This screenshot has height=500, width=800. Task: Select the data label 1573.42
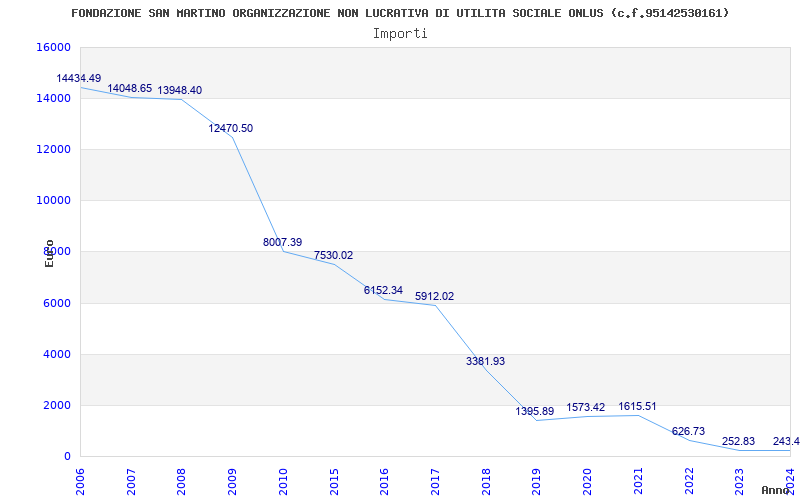(x=586, y=407)
